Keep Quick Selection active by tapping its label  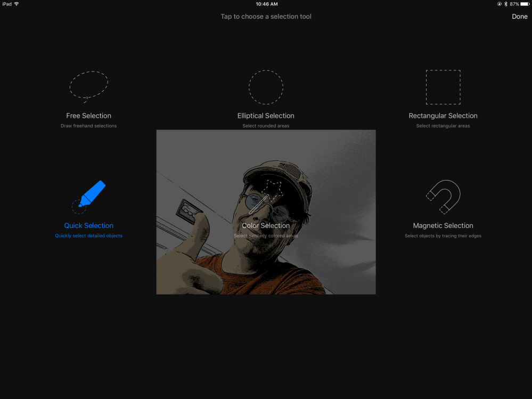(88, 225)
